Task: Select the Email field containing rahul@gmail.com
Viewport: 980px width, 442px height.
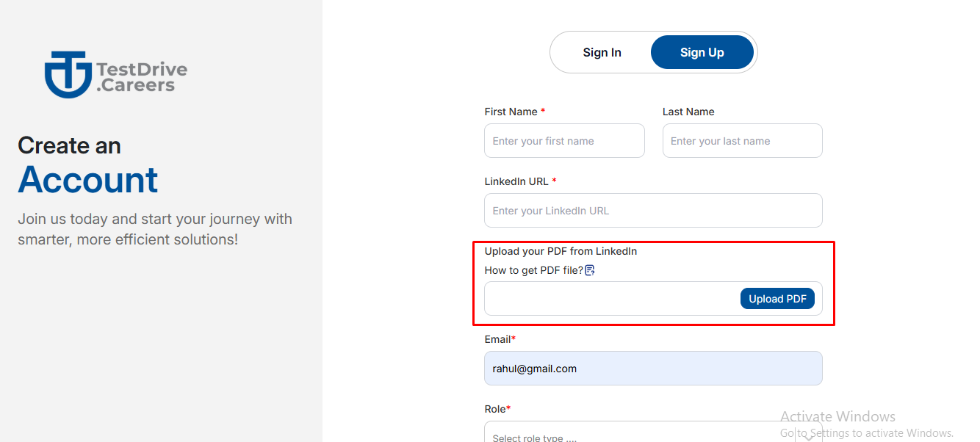Action: [652, 369]
